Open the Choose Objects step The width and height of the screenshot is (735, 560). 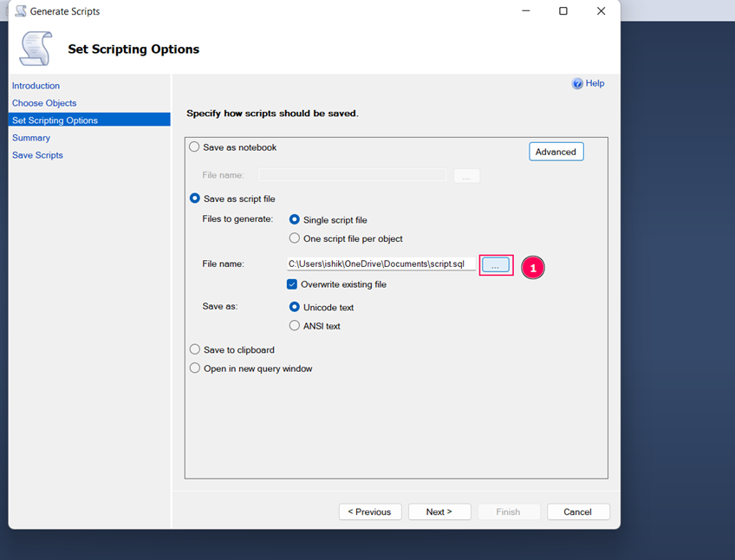pyautogui.click(x=44, y=102)
